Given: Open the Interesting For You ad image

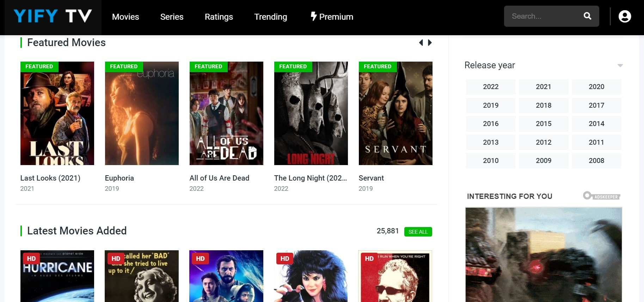Looking at the screenshot, I should (544, 255).
